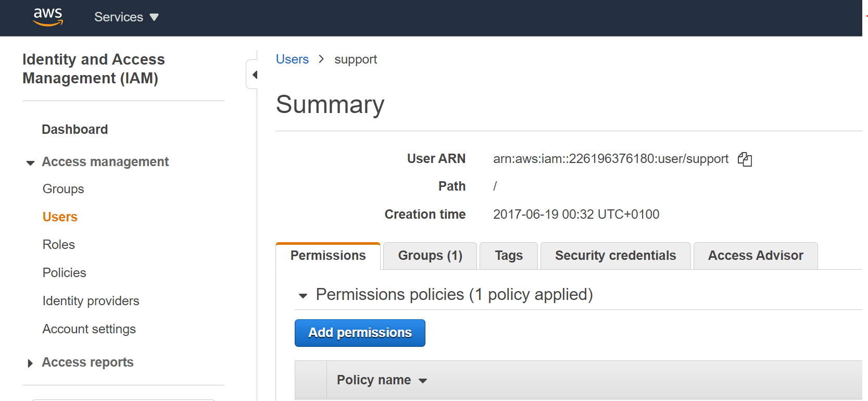Screen dimensions: 868x401
Task: Go to Users breadcrumb link
Action: tap(292, 59)
